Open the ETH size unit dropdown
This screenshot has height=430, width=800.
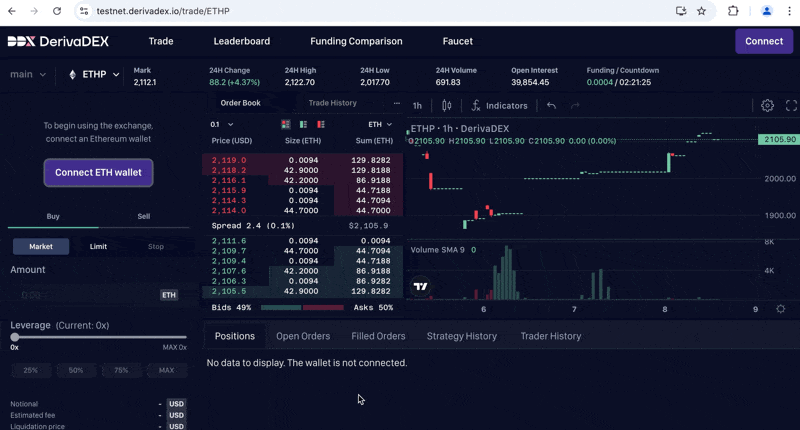pyautogui.click(x=380, y=124)
